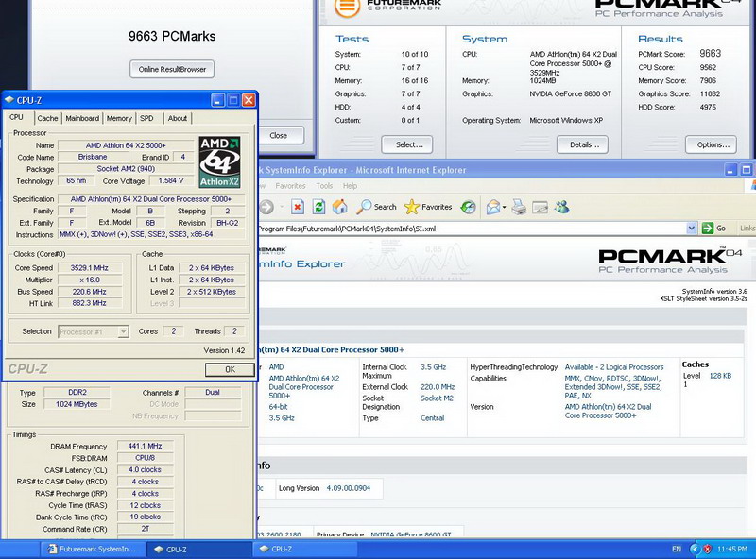Click the DDR2 memory type value
Viewport: 756px width, 559px height.
tap(77, 392)
